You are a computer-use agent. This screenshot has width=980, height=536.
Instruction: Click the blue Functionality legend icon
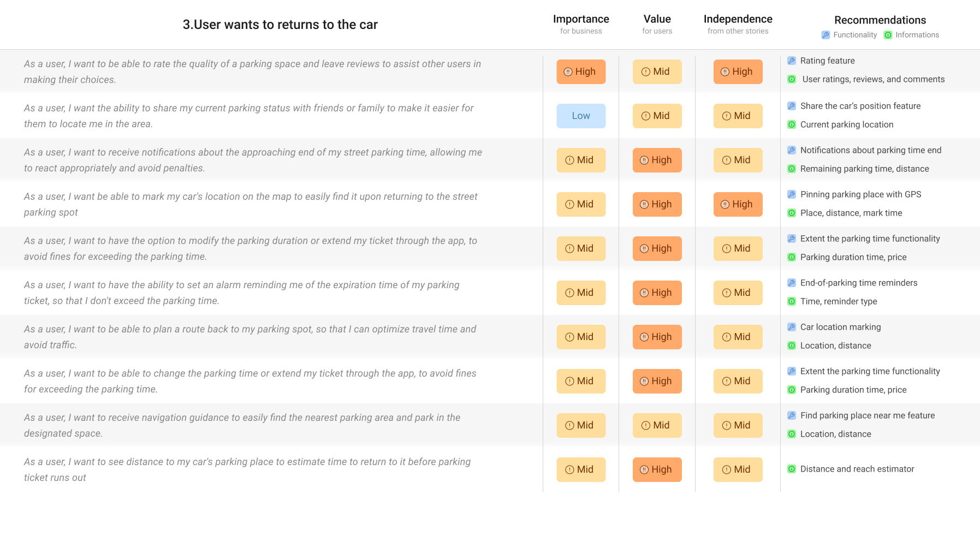[x=825, y=35]
